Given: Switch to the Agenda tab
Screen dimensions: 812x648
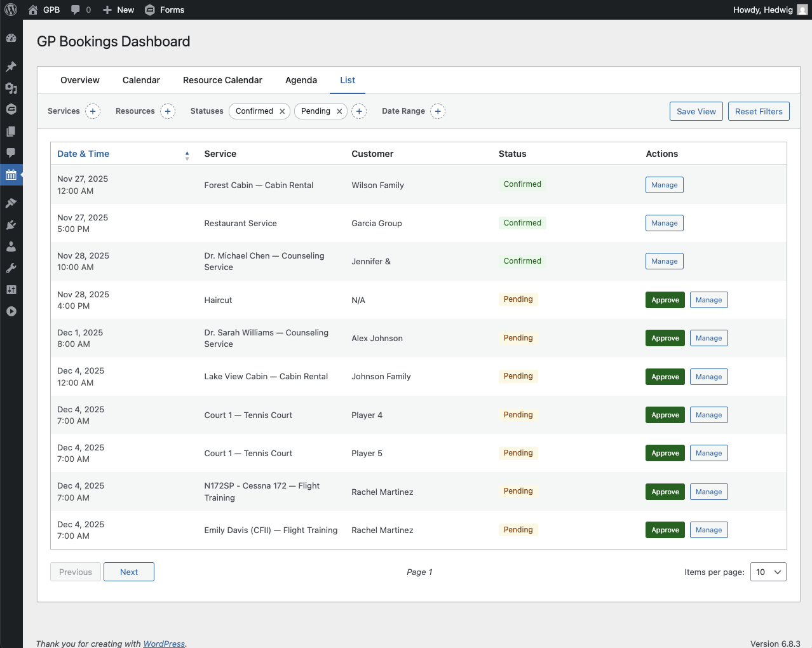Looking at the screenshot, I should tap(301, 80).
